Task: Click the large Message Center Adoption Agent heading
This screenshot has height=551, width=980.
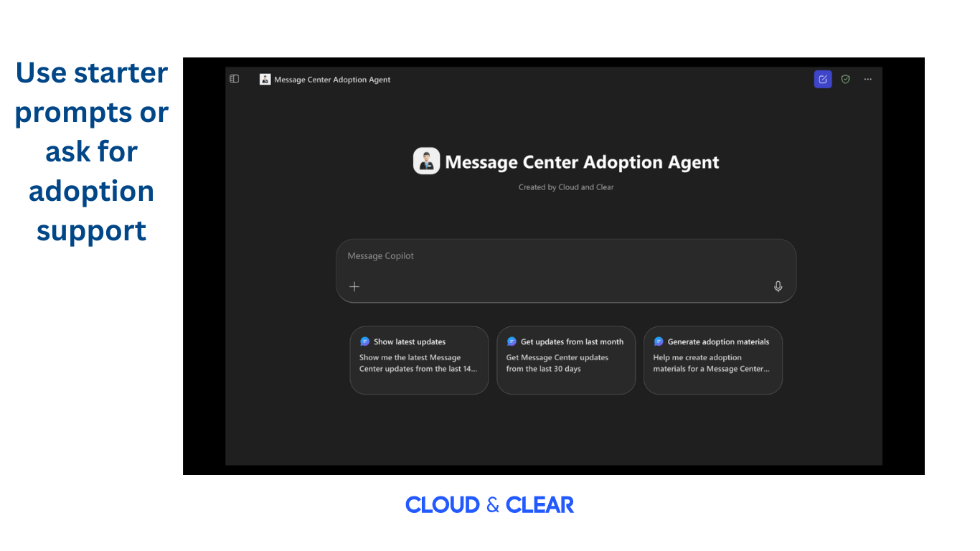Action: click(x=582, y=162)
